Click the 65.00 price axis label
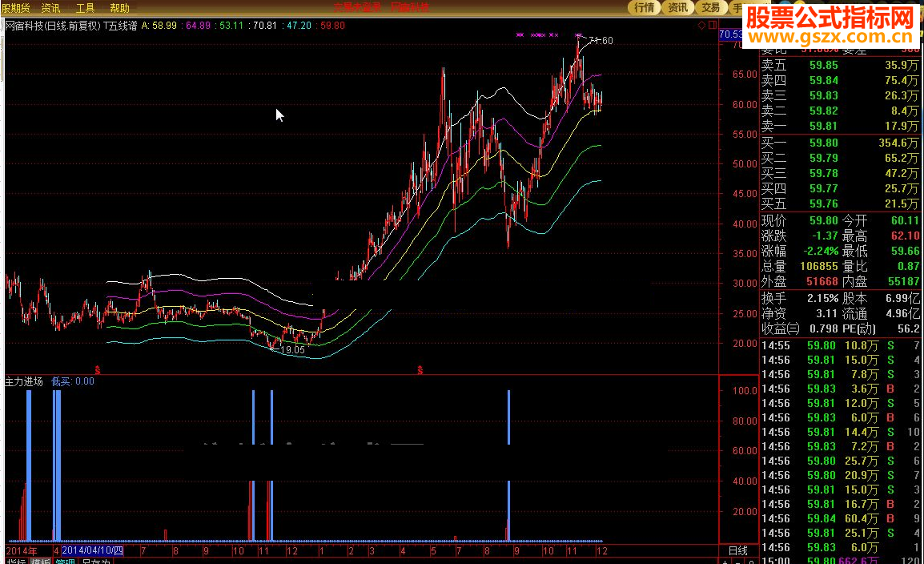This screenshot has height=564, width=924. 745,75
